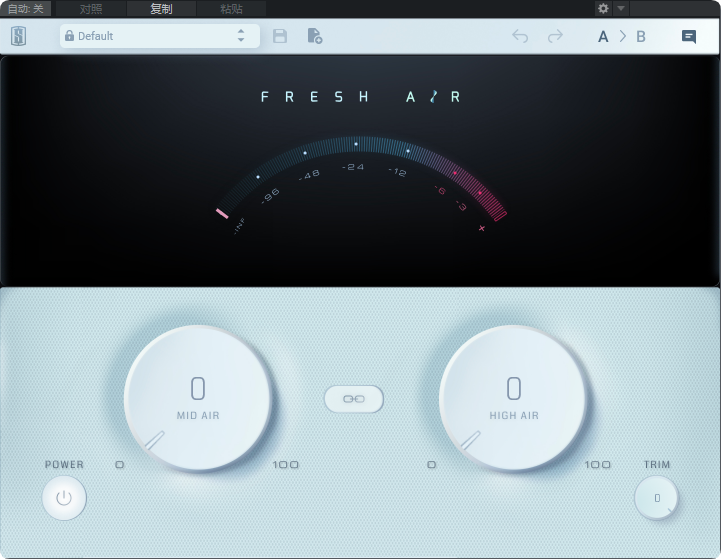The height and width of the screenshot is (559, 721).
Task: Copy A to B with the arrow
Action: pos(623,36)
